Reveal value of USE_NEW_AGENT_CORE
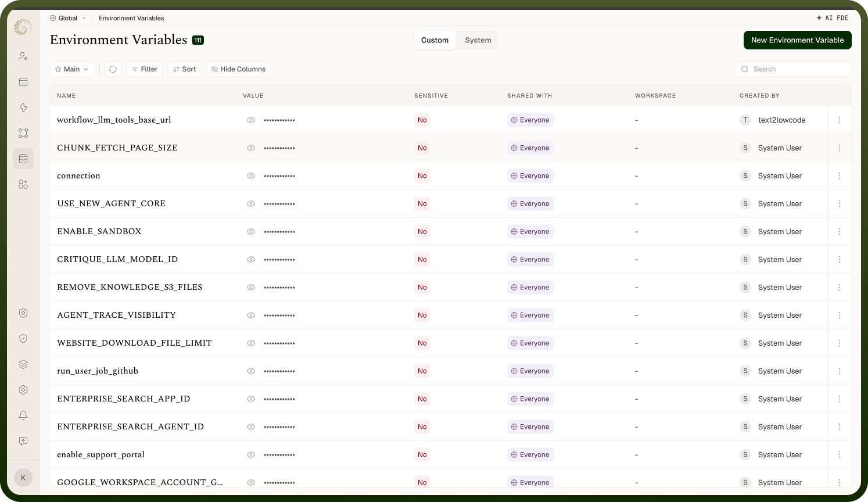Image resolution: width=868 pixels, height=502 pixels. click(251, 204)
